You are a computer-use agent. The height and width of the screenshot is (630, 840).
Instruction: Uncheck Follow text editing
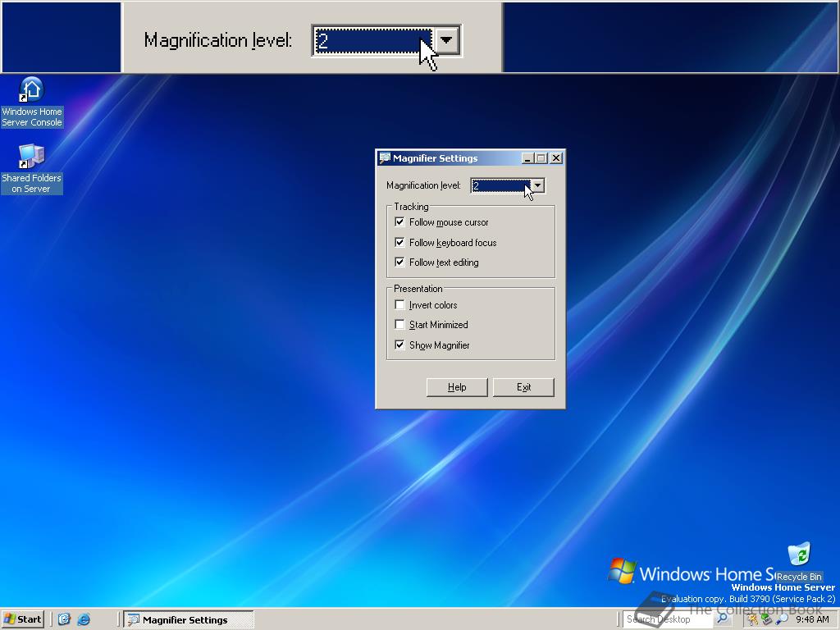(x=399, y=262)
